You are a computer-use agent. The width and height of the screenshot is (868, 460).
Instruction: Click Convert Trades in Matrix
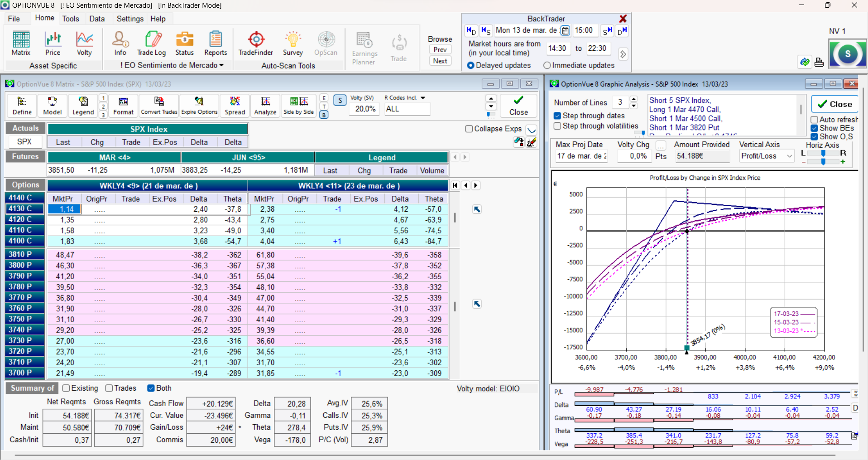pos(159,106)
